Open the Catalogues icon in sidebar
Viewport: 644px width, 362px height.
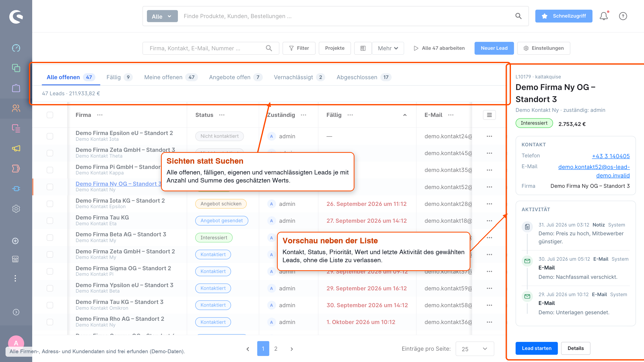point(16,68)
